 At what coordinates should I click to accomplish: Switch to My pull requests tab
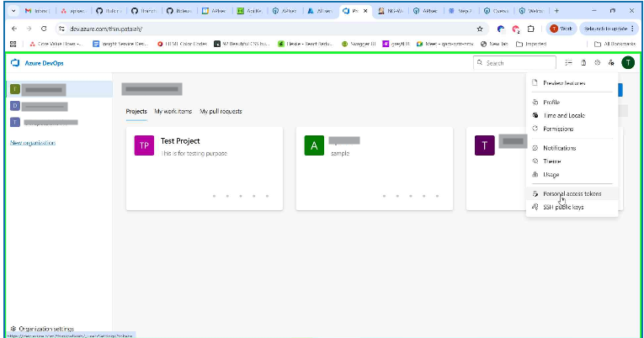pos(220,111)
